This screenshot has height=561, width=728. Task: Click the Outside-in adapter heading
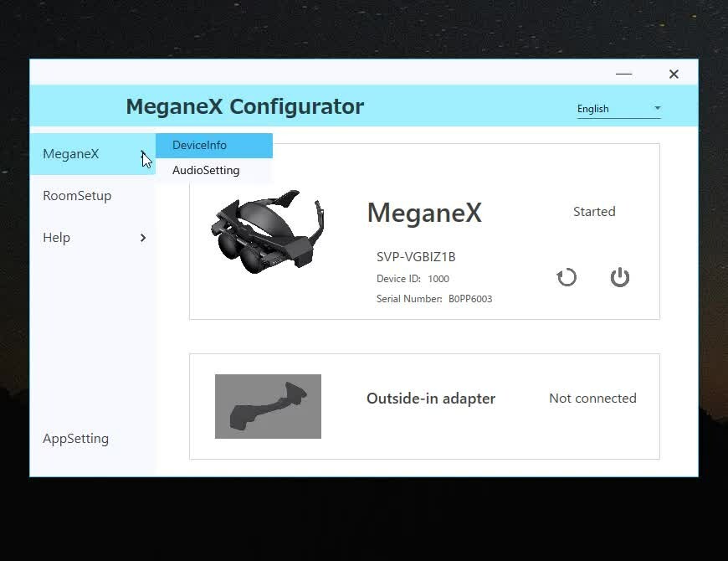pos(431,399)
